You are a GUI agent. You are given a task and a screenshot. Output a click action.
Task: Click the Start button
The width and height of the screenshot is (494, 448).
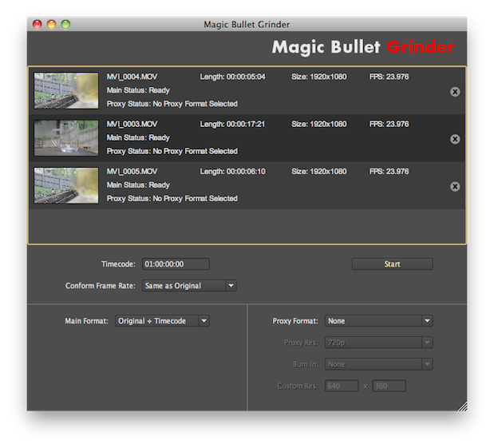(x=392, y=264)
